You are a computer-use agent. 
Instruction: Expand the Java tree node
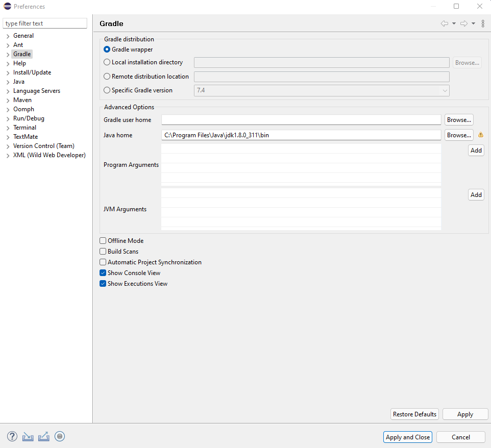coord(8,82)
